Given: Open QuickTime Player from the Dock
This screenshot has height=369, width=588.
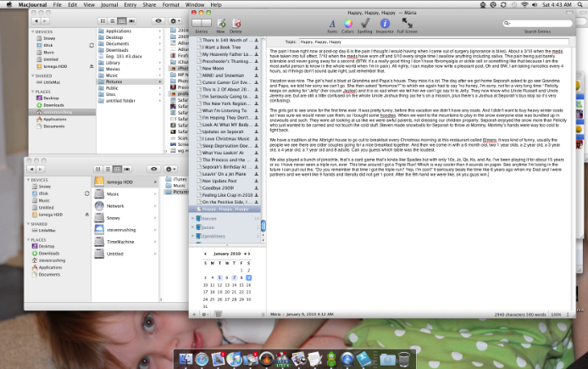Looking at the screenshot, I should point(347,360).
